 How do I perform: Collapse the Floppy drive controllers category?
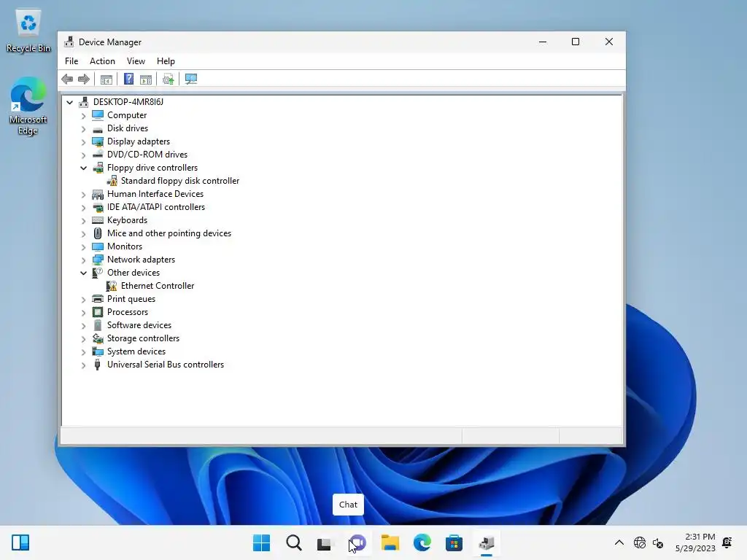tap(83, 168)
